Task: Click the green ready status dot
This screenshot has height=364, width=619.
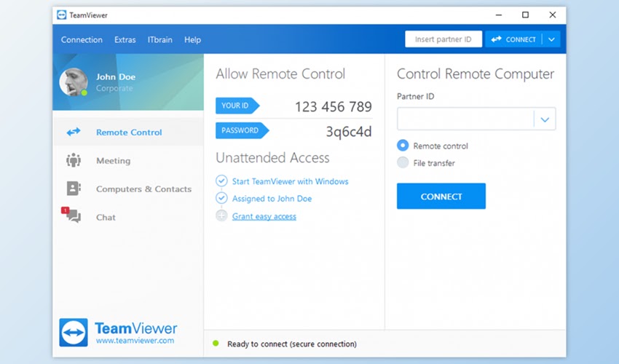Action: pos(216,344)
